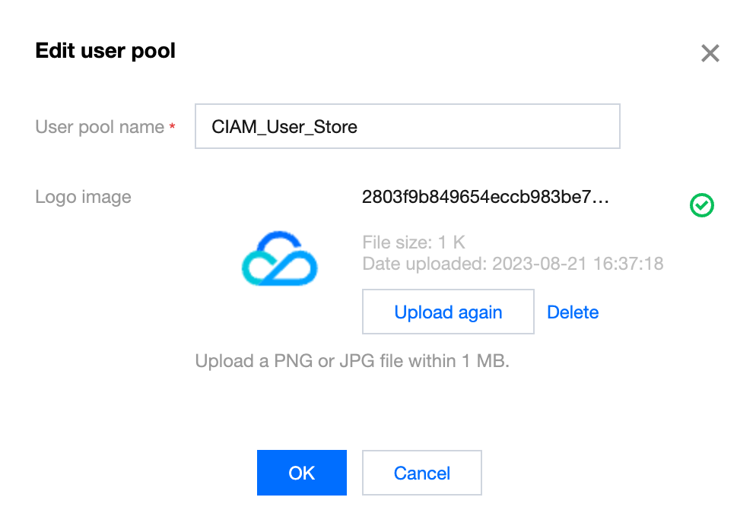
Task: Click the Logo image label
Action: [x=83, y=198]
